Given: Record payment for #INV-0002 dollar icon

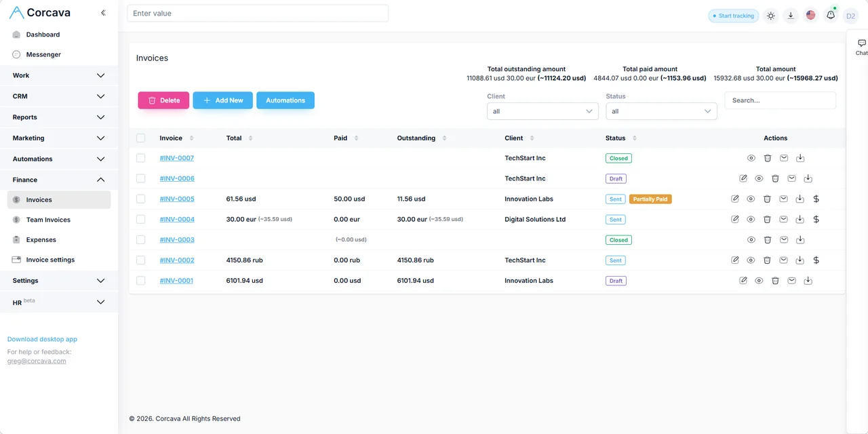Looking at the screenshot, I should pyautogui.click(x=816, y=260).
